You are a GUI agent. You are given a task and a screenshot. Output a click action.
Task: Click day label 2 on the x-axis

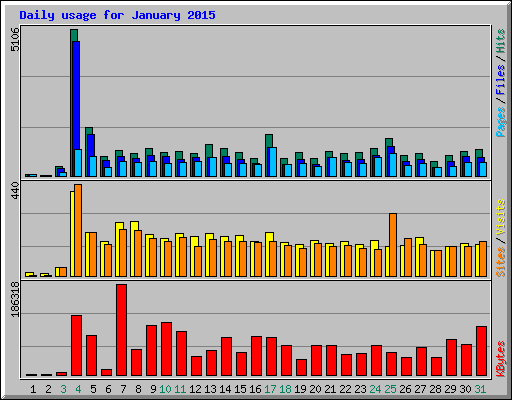48,389
